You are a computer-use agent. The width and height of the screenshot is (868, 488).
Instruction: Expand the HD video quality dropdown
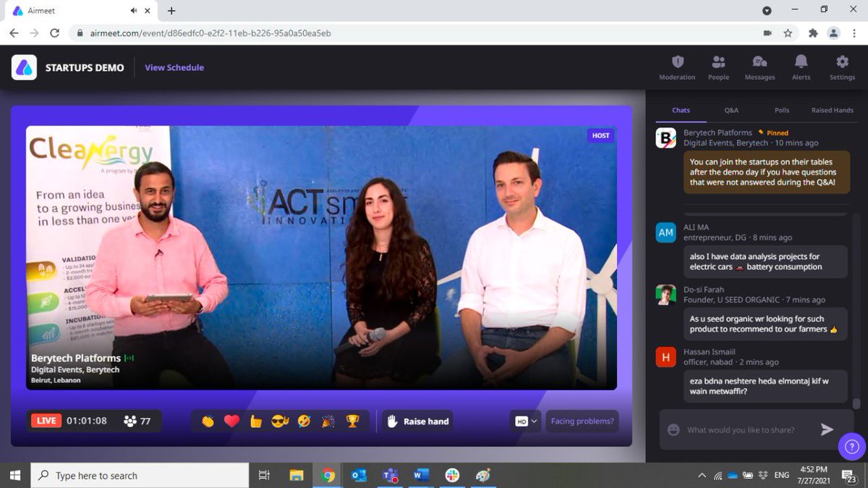(x=526, y=421)
